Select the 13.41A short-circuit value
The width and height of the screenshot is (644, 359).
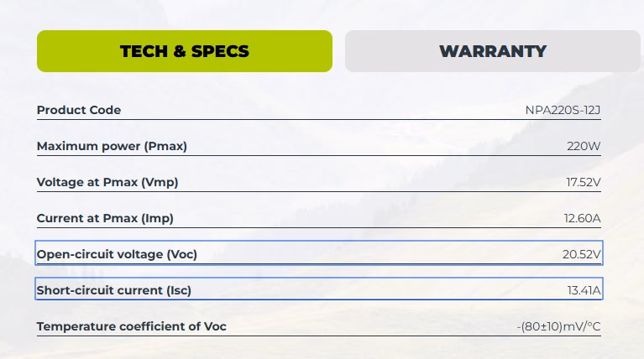tap(584, 290)
